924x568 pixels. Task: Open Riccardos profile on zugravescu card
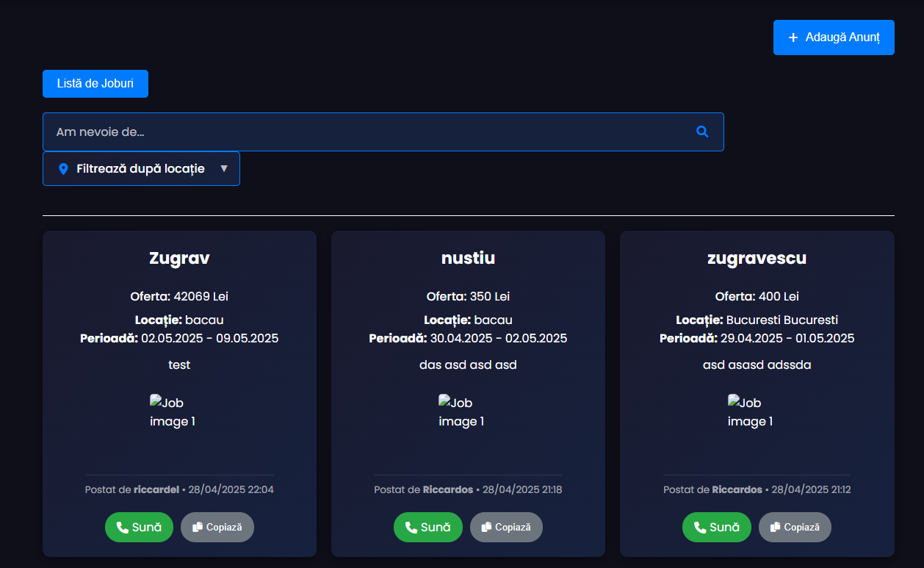[737, 489]
